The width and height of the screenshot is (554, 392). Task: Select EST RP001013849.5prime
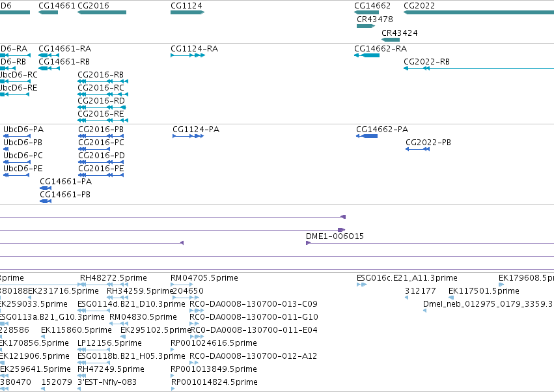click(214, 369)
